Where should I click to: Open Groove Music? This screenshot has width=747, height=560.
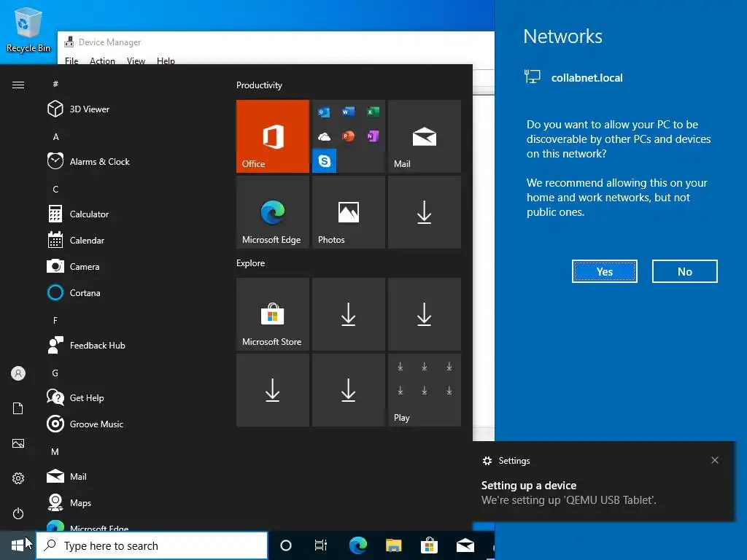[x=128, y=424]
